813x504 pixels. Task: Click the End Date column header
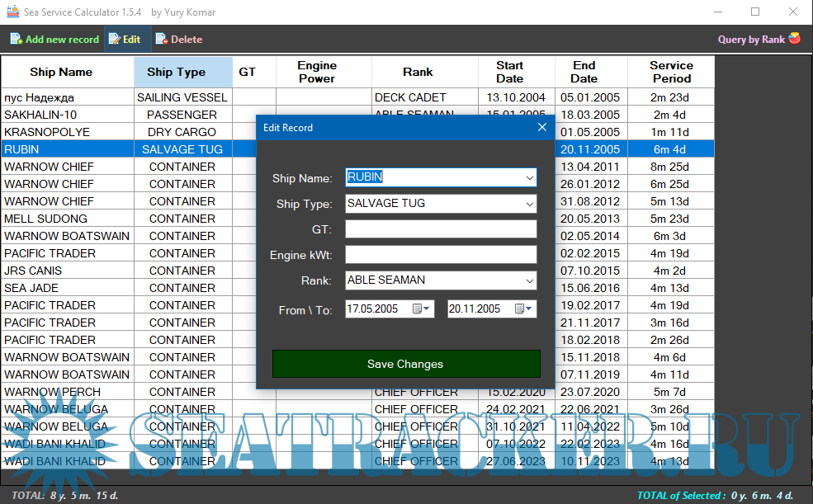[x=584, y=72]
